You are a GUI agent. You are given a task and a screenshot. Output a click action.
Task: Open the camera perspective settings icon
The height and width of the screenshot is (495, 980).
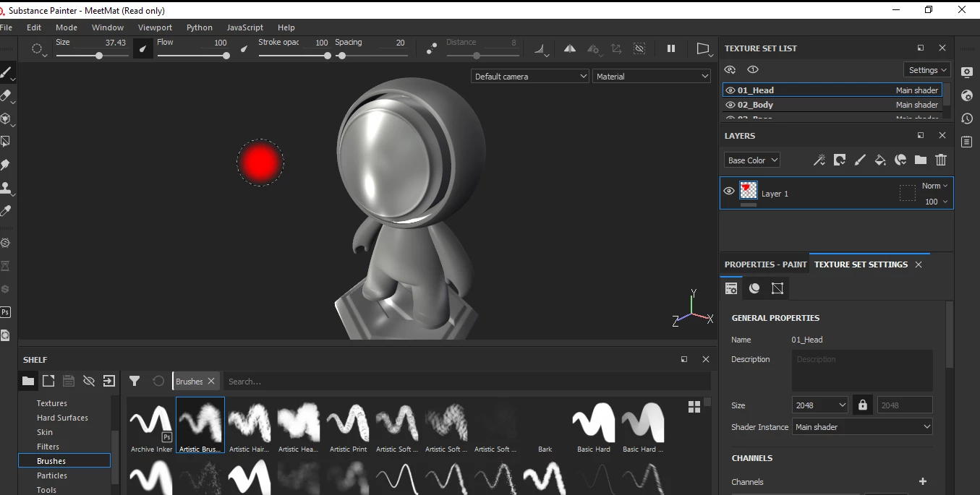(704, 48)
